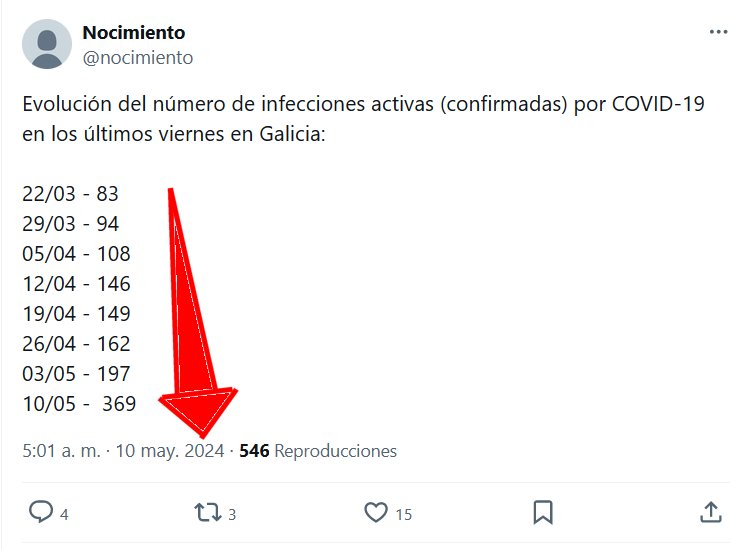Open the Nocimiento display name profile link
The image size is (744, 550).
pos(133,33)
